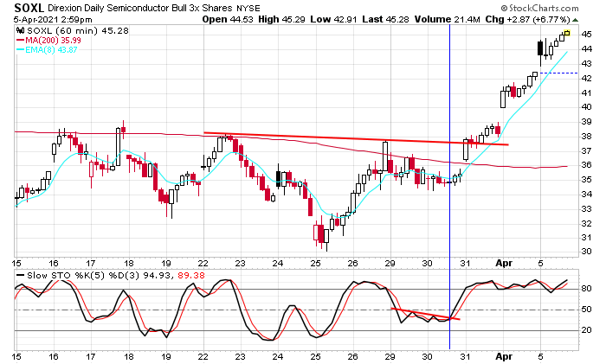
Task: Click the Apr label on the price chart axis
Action: (504, 263)
